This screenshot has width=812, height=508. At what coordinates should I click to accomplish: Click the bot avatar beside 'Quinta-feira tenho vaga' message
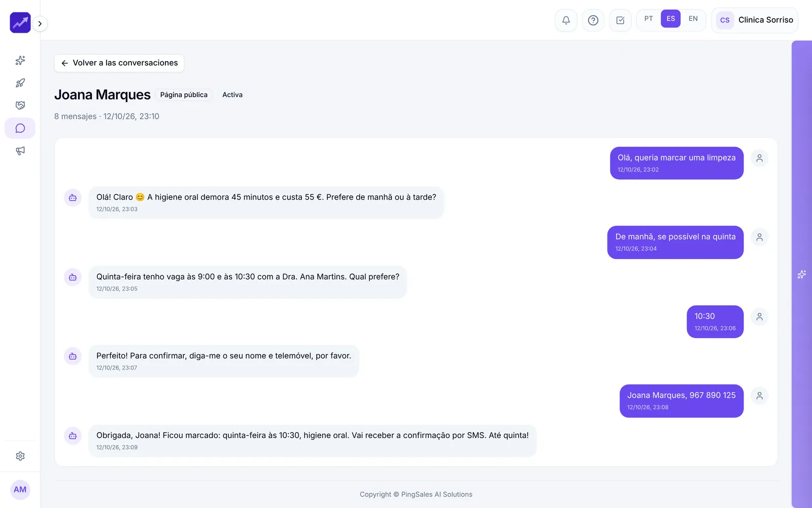click(73, 277)
